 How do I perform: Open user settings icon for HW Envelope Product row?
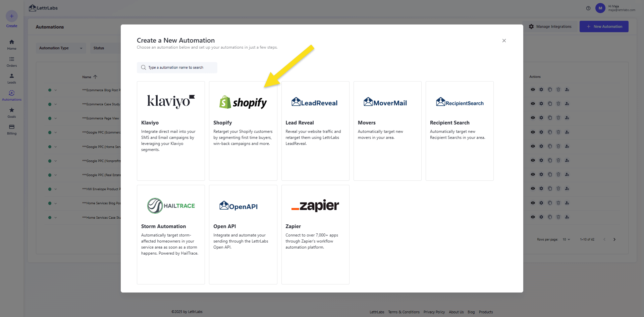567,189
